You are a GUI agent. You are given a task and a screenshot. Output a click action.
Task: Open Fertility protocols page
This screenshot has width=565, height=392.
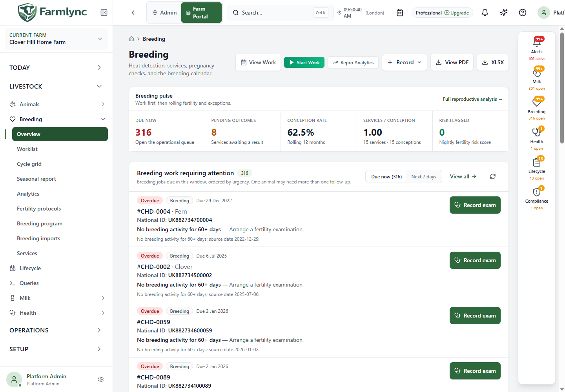coord(60,209)
